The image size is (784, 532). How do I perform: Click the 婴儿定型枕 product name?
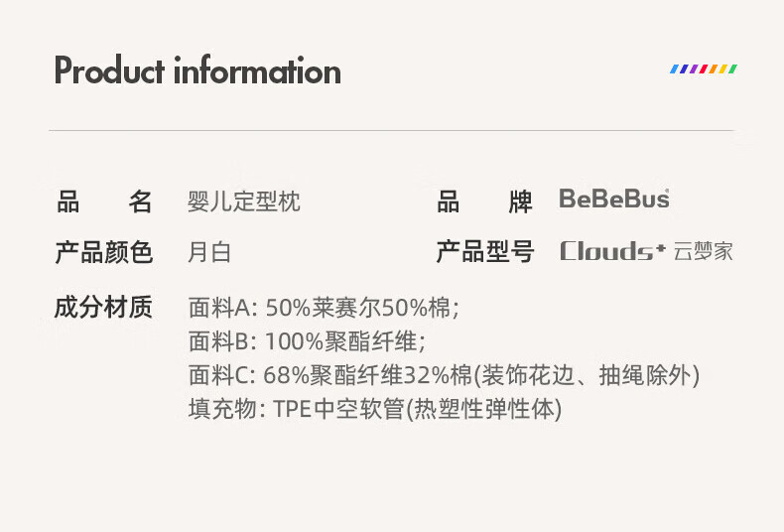tap(244, 201)
